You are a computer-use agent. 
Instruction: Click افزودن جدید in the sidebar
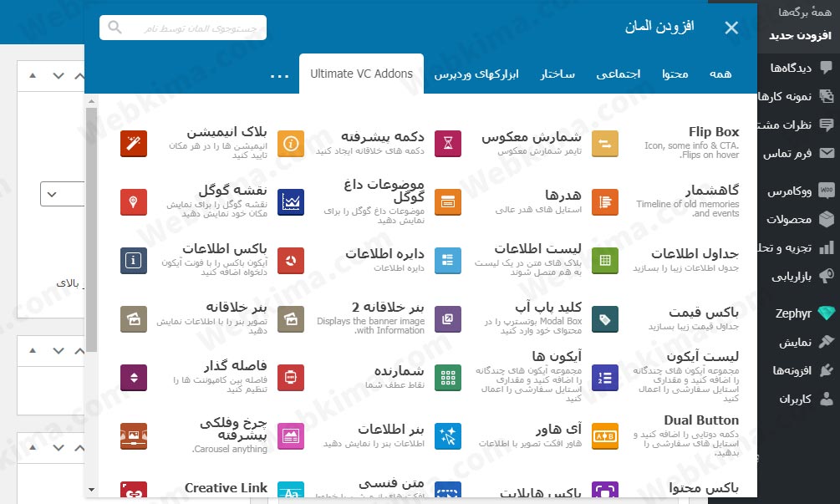pyautogui.click(x=801, y=36)
